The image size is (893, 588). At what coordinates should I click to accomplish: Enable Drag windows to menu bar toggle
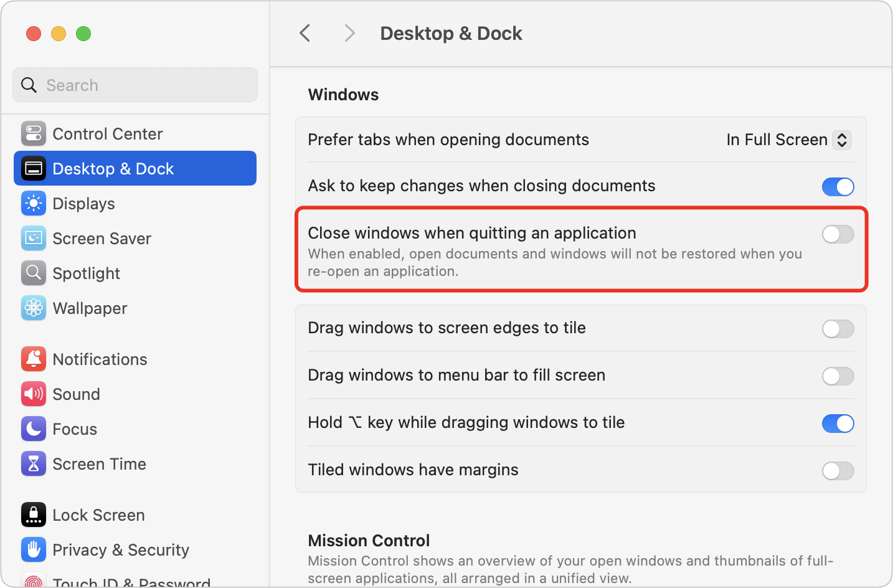point(838,376)
